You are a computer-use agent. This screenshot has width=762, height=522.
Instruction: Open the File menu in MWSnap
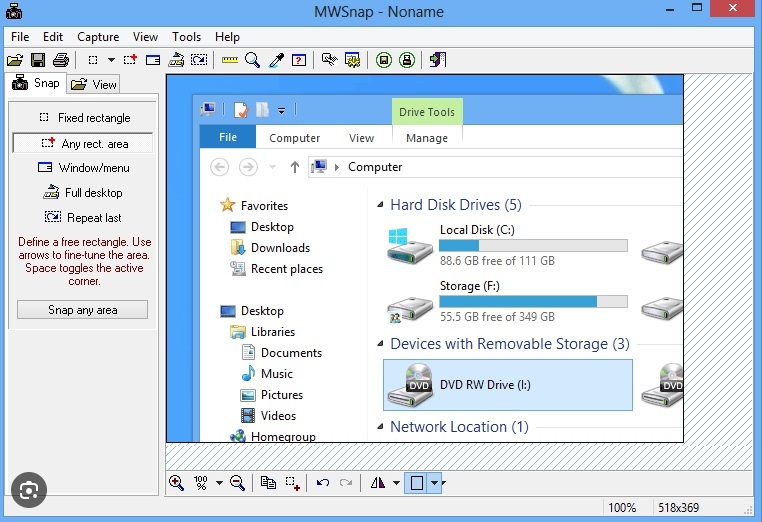[x=20, y=37]
